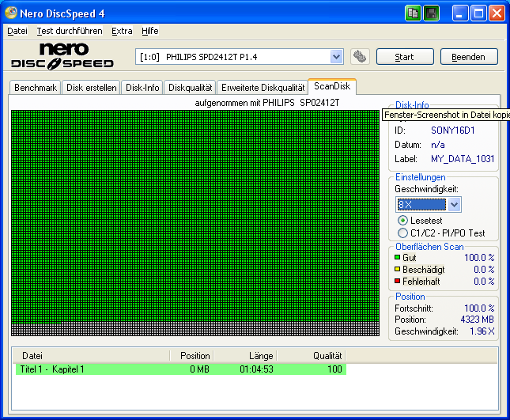
Task: Click the drive options icon beside Start
Action: pyautogui.click(x=360, y=57)
